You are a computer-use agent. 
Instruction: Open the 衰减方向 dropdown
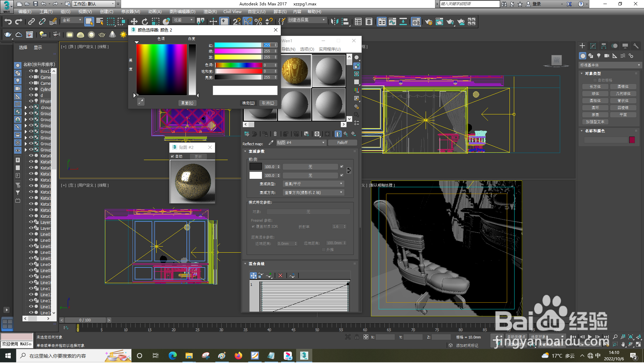tap(313, 193)
